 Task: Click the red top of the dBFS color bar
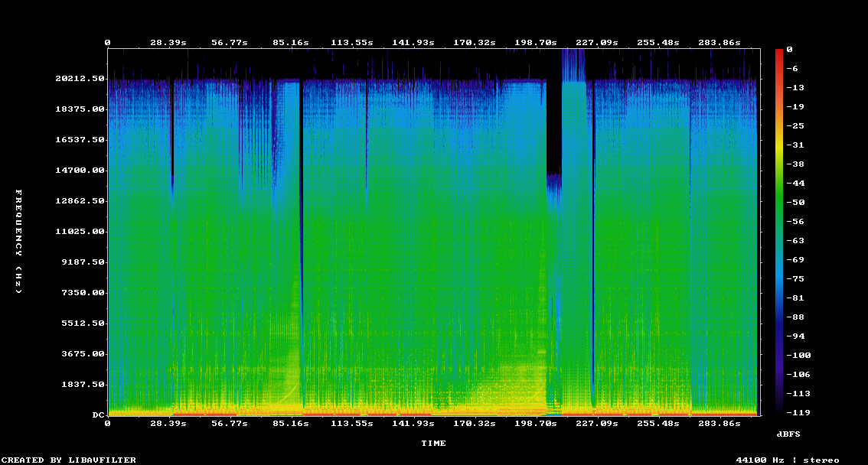pos(779,52)
